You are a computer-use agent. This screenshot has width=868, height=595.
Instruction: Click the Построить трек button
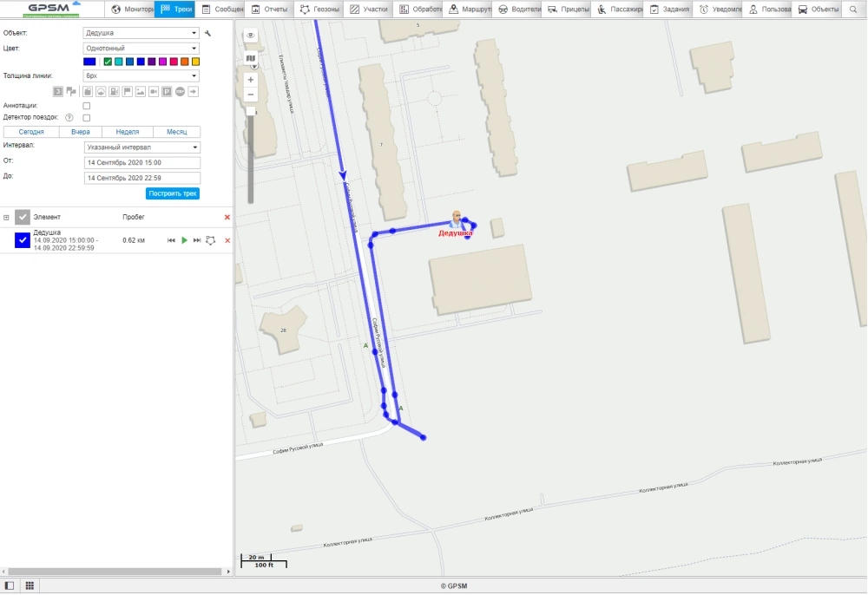173,193
